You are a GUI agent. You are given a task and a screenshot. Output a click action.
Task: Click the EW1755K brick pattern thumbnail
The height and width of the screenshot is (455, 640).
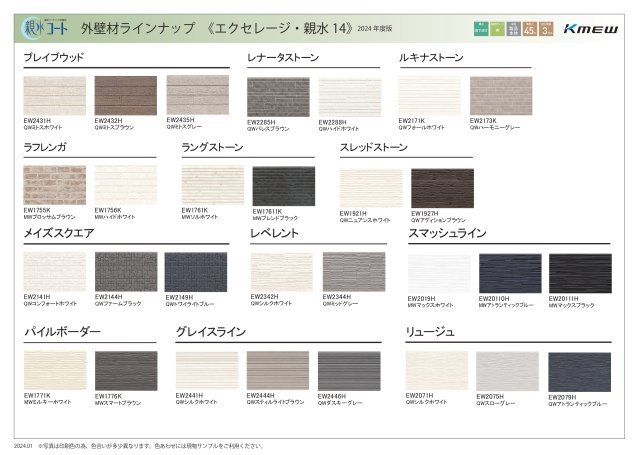click(x=54, y=185)
